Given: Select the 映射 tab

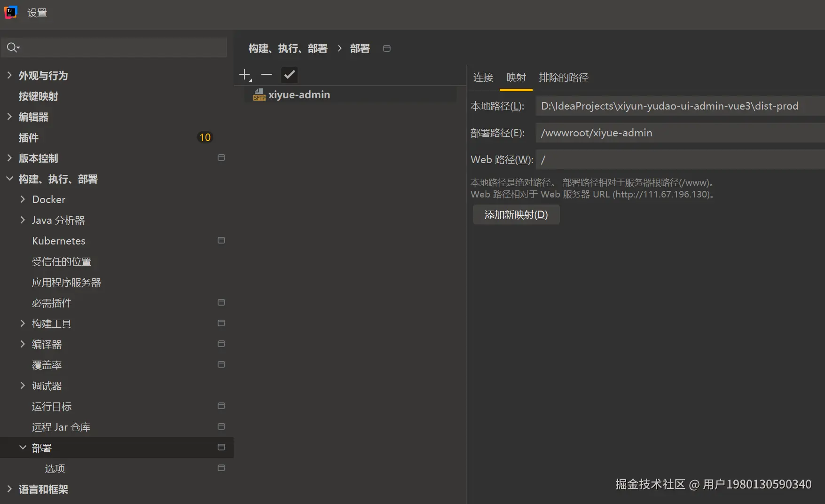Looking at the screenshot, I should pos(516,77).
